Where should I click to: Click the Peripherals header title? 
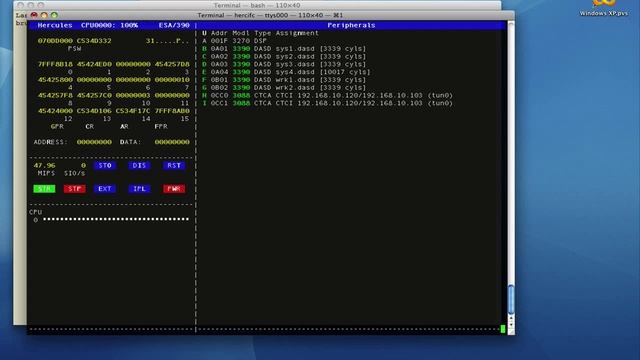(351, 25)
